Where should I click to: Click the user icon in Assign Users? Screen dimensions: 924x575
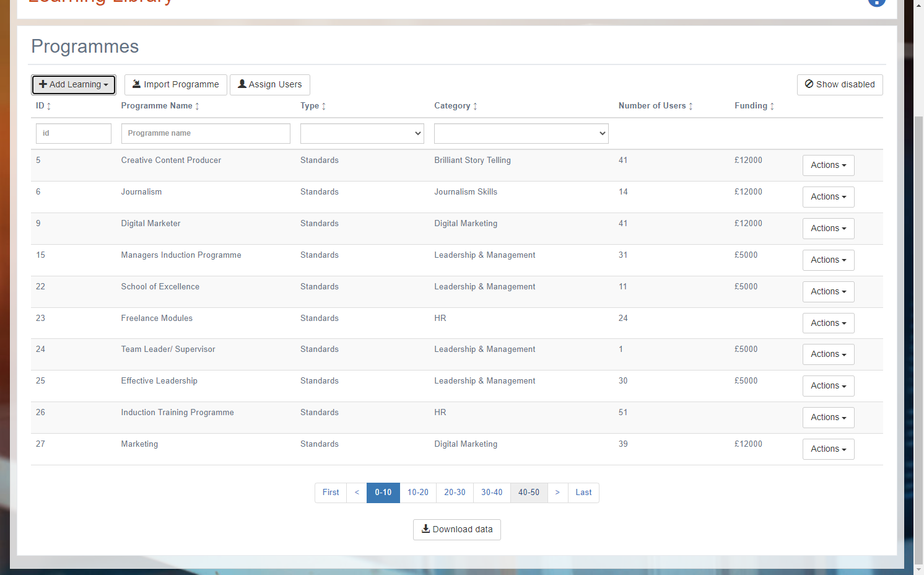[x=242, y=84]
